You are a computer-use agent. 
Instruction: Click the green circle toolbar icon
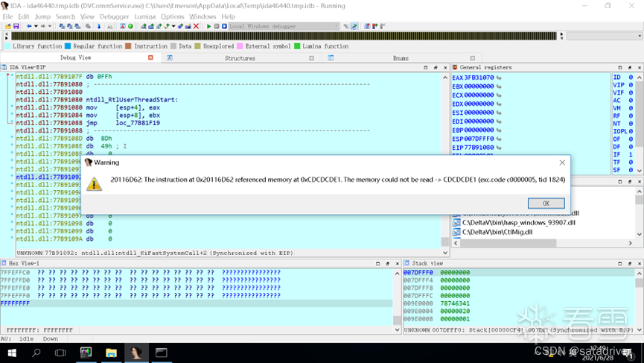130,26
